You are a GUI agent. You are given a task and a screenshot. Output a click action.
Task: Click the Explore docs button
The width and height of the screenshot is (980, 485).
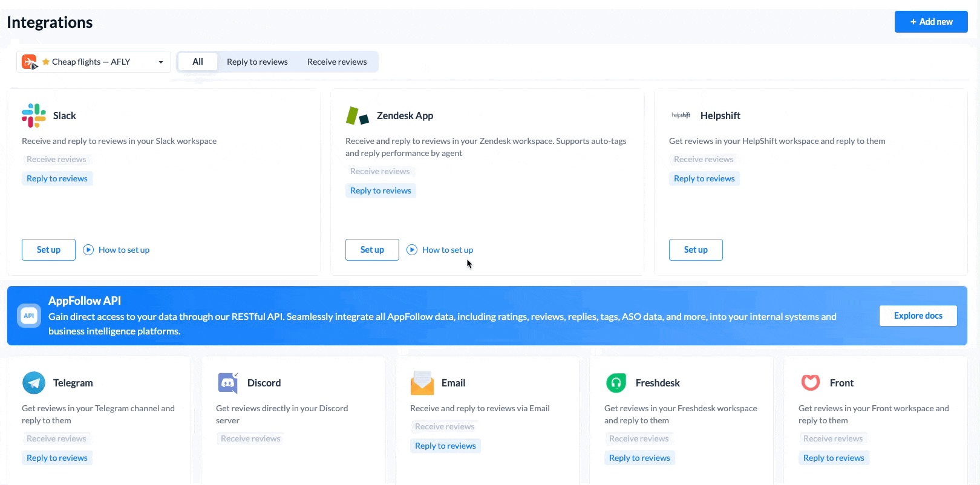pos(918,316)
